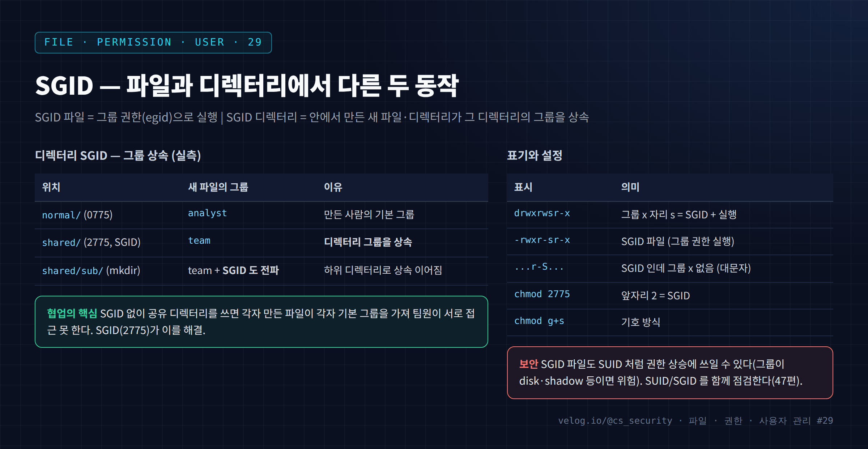868x449 pixels.
Task: Click the green 협업의 핵심 callout box
Action: tap(261, 322)
